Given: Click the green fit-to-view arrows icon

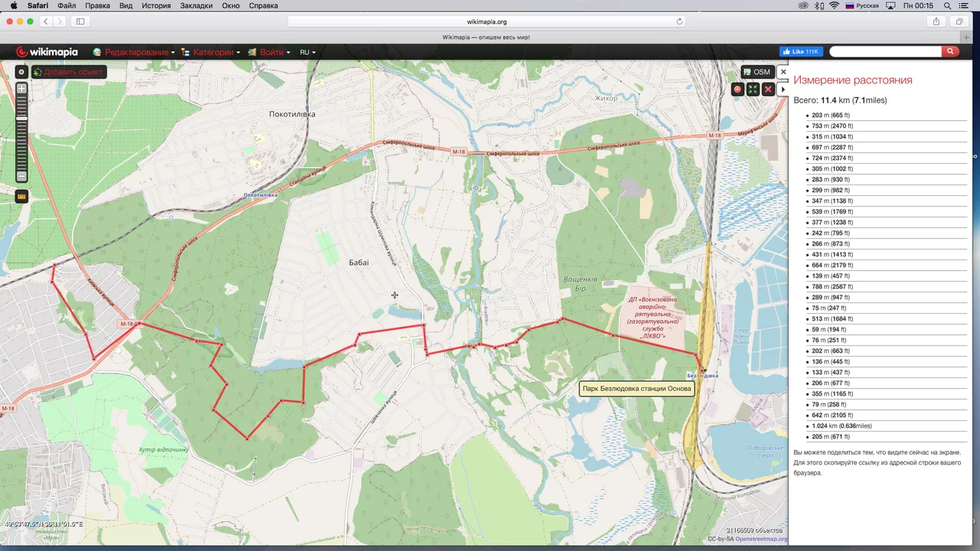Looking at the screenshot, I should coord(753,90).
